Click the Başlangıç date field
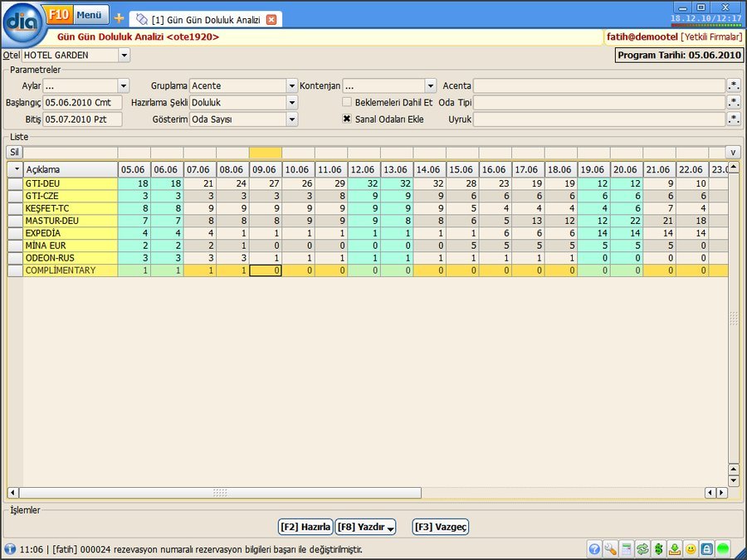The height and width of the screenshot is (560, 747). click(82, 102)
